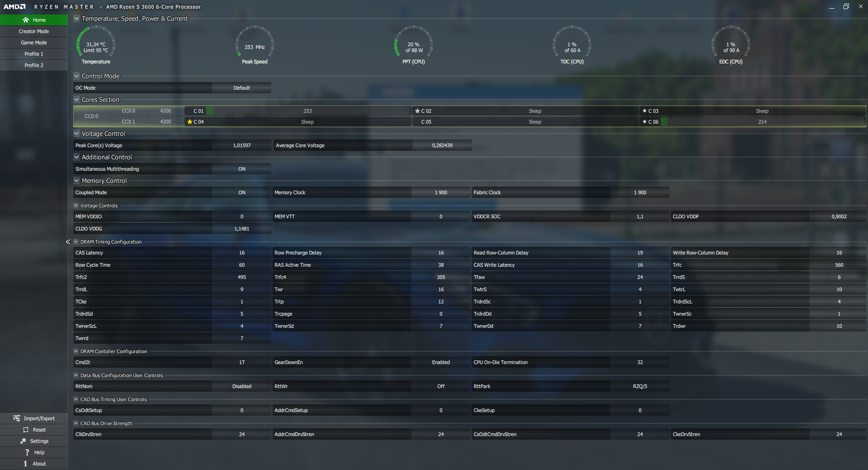The width and height of the screenshot is (868, 470).
Task: Click the Read Row-Column Delay value 19
Action: point(640,253)
